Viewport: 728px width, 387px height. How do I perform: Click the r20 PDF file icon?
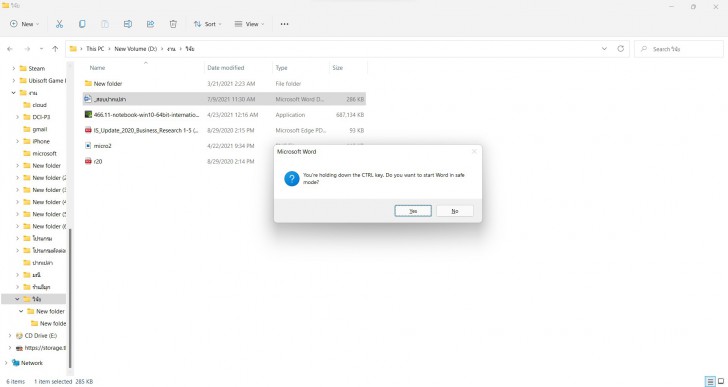point(88,161)
